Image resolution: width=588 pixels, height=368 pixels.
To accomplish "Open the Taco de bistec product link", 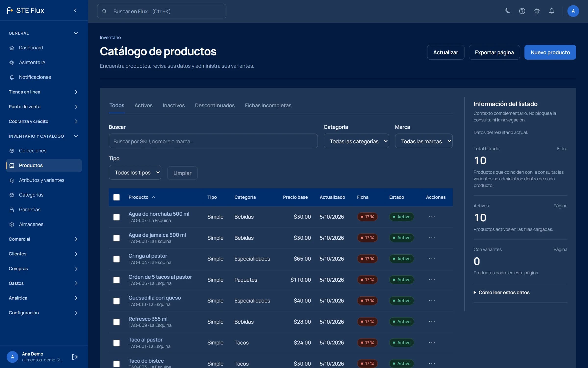I will [x=146, y=361].
